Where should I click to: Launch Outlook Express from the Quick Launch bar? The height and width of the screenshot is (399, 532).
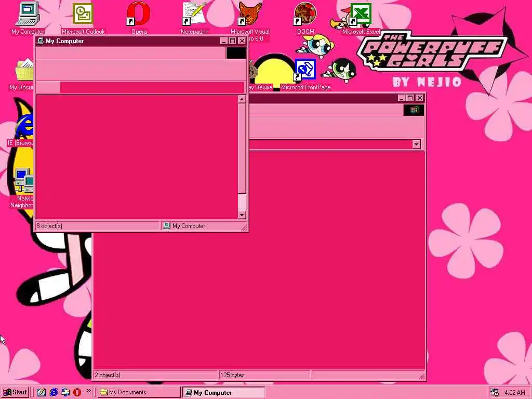[x=65, y=392]
